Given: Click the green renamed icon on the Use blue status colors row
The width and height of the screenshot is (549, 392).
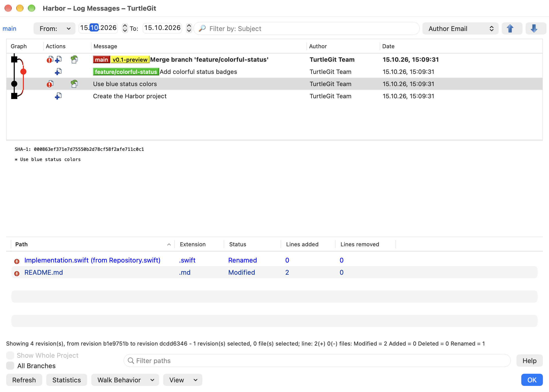Looking at the screenshot, I should point(74,84).
